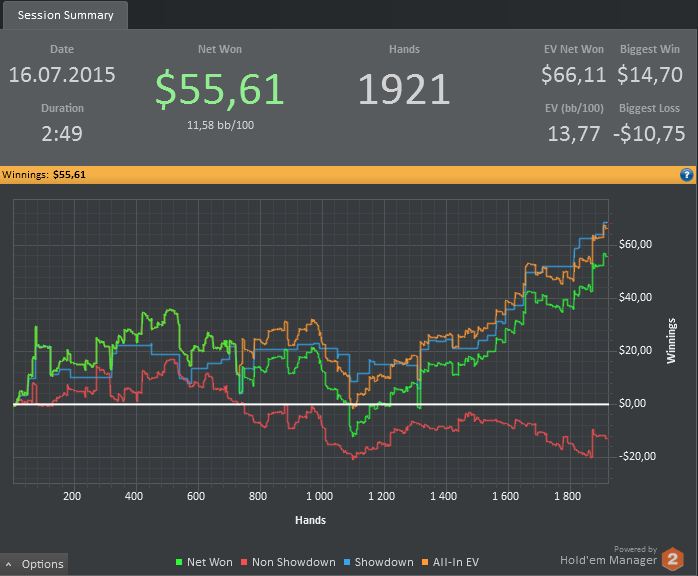The height and width of the screenshot is (576, 698).
Task: Click the -$20,00 y-axis label
Action: tap(637, 456)
